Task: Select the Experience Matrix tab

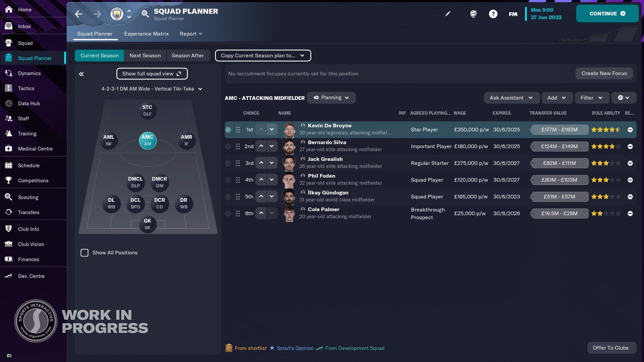Action: (x=146, y=34)
